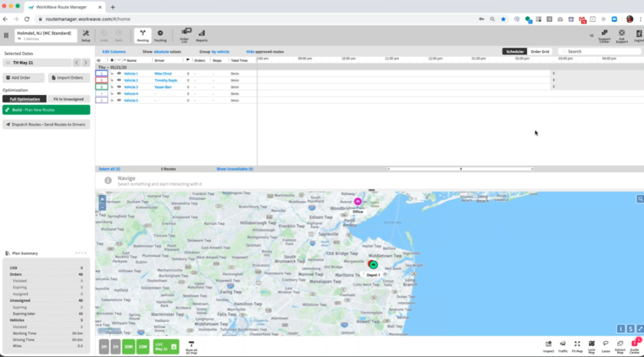Toggle visibility eye for Vehicle 1

coord(119,74)
